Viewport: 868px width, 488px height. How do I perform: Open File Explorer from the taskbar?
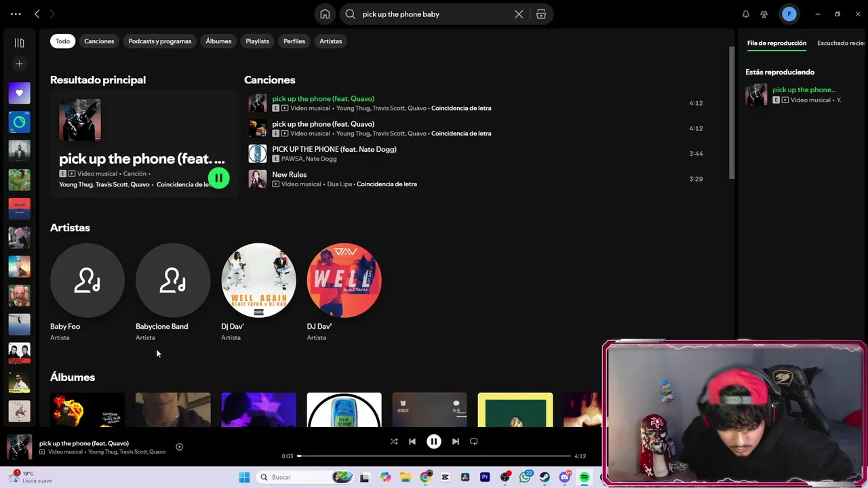[x=406, y=477]
